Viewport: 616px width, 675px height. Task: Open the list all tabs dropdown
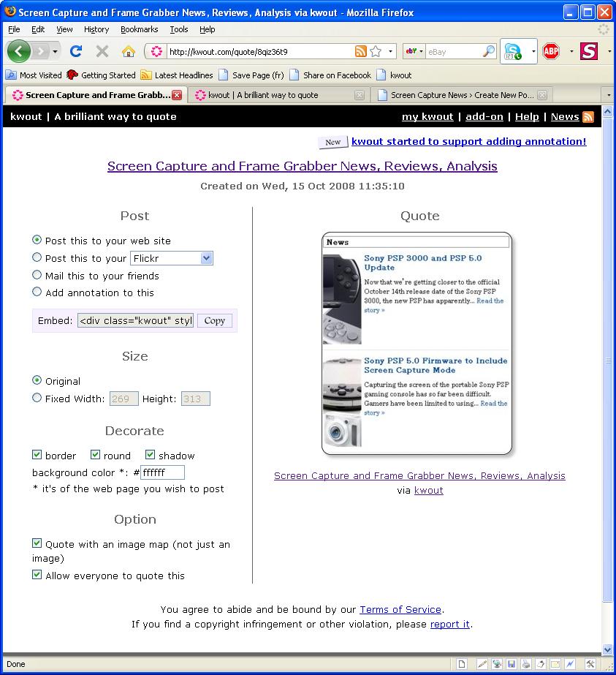click(609, 95)
